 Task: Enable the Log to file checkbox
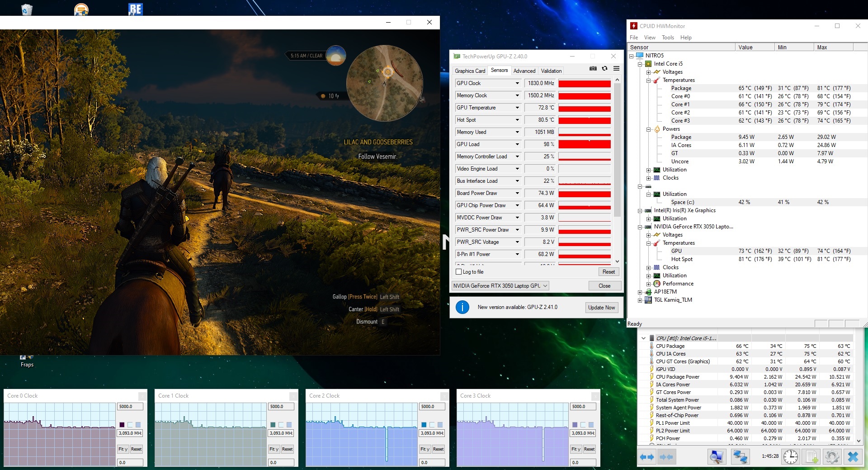pos(459,272)
